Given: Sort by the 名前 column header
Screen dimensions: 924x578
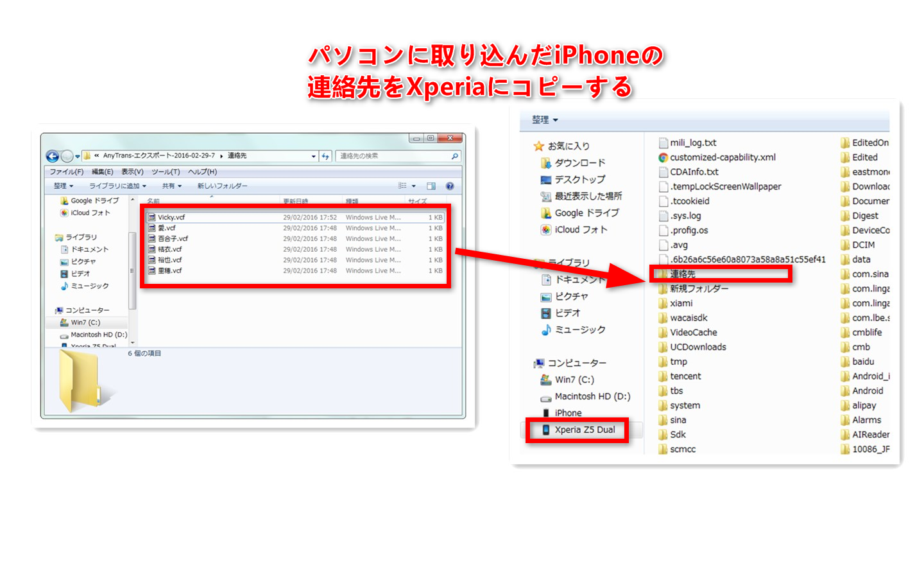Looking at the screenshot, I should (x=153, y=201).
